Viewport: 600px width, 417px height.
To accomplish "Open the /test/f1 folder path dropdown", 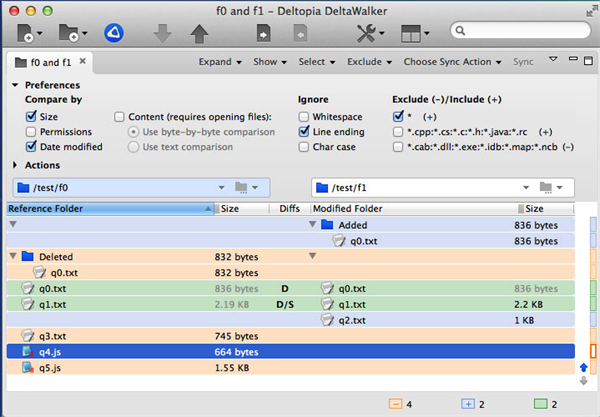I will point(526,187).
